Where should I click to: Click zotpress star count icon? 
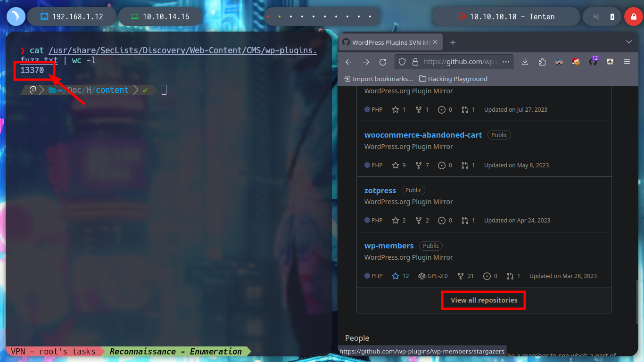396,221
